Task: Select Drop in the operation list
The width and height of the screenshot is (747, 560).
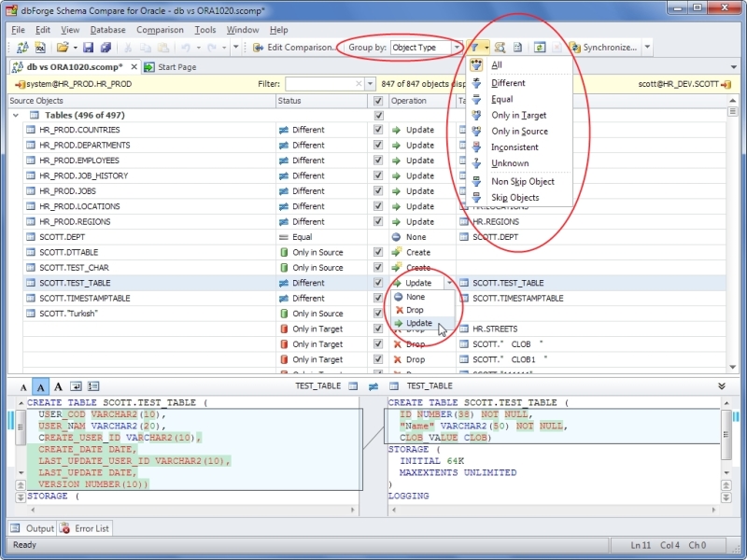Action: click(422, 310)
